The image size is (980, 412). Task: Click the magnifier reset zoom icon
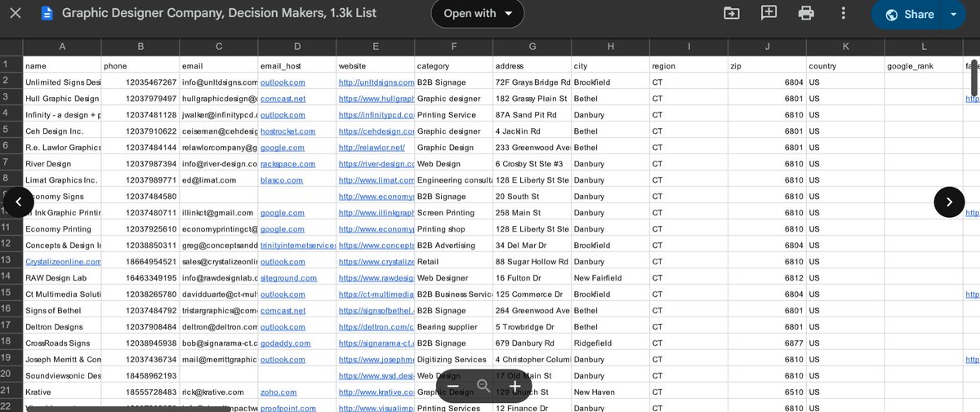(x=483, y=386)
